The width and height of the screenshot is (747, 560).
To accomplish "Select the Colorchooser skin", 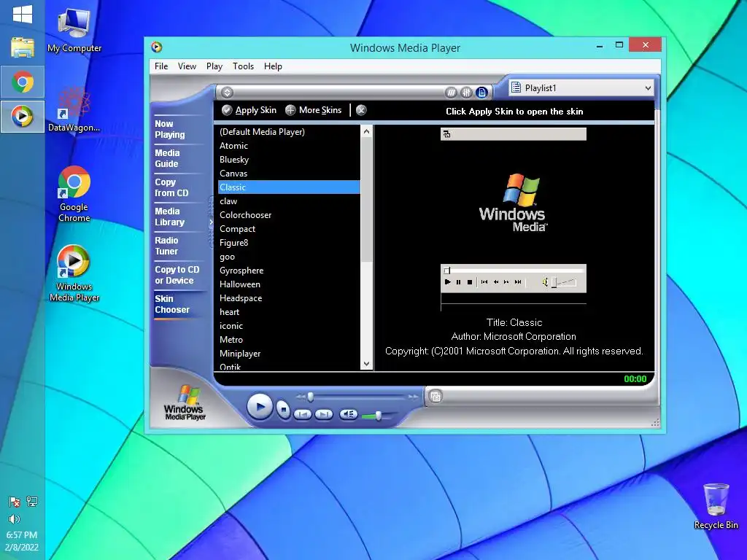I will [289, 215].
